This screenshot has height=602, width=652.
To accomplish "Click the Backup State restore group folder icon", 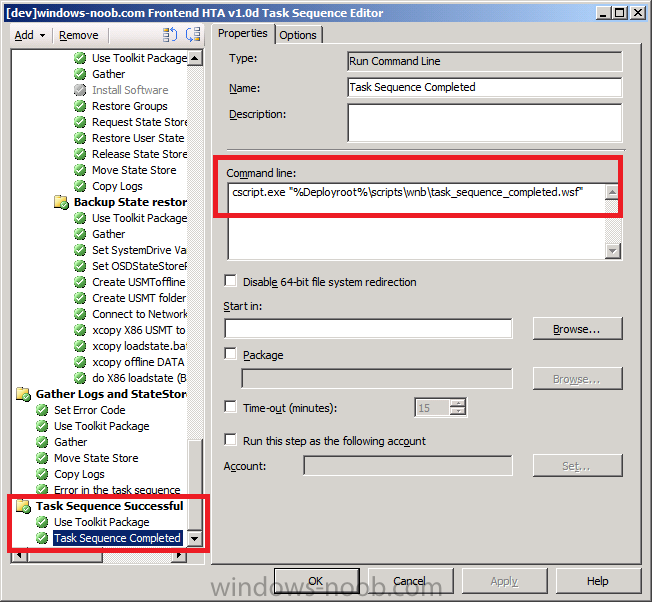I will 61,202.
